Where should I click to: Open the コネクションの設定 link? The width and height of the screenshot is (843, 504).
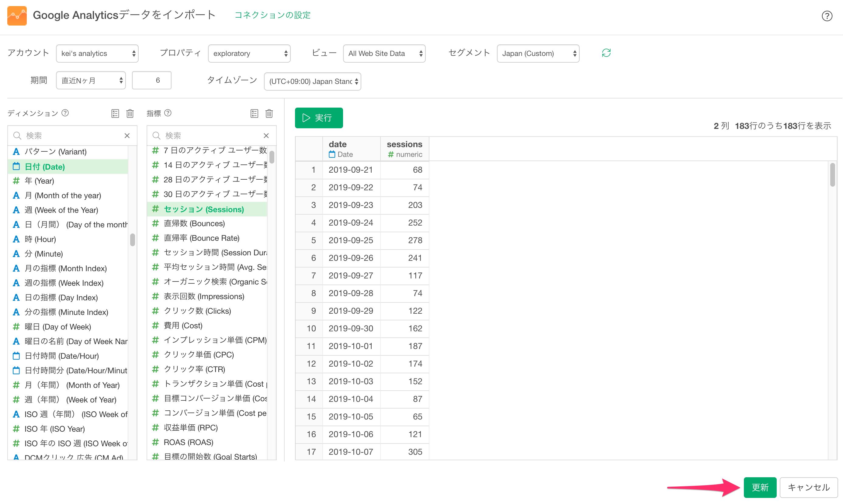tap(272, 15)
